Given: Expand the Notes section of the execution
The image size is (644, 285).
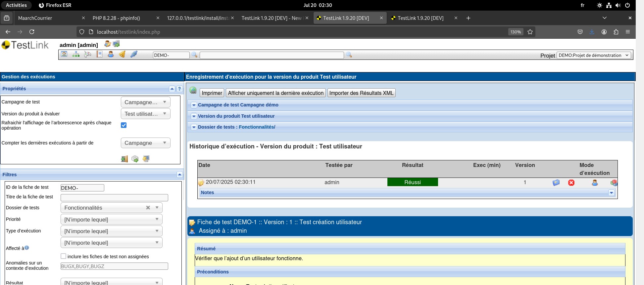Looking at the screenshot, I should click(611, 193).
